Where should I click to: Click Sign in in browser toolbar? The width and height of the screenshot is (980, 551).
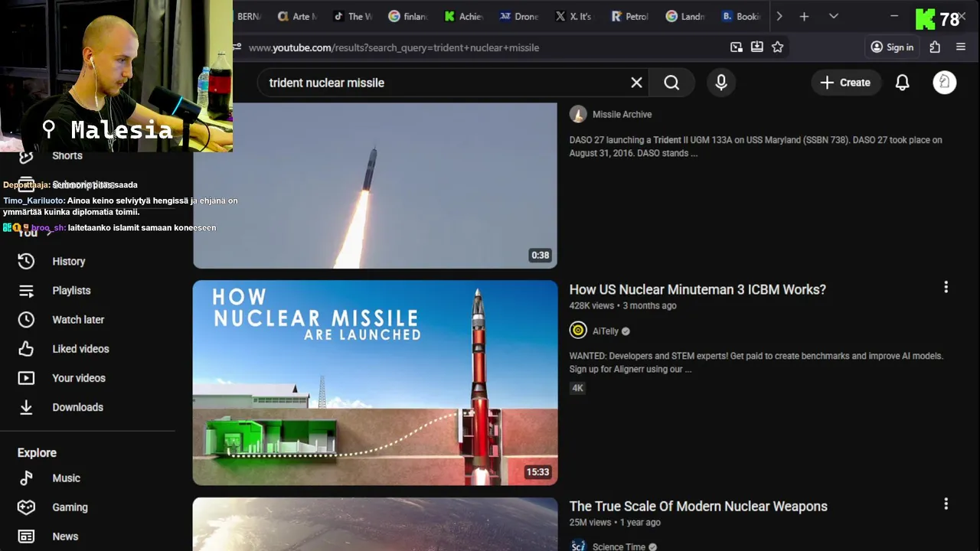(892, 47)
